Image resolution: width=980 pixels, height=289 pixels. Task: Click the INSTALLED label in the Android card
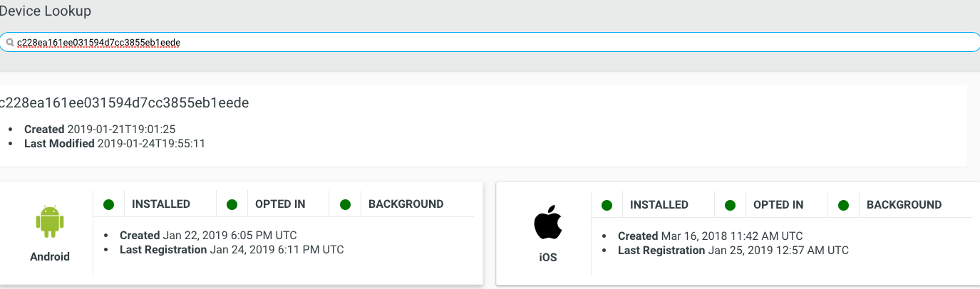point(161,204)
